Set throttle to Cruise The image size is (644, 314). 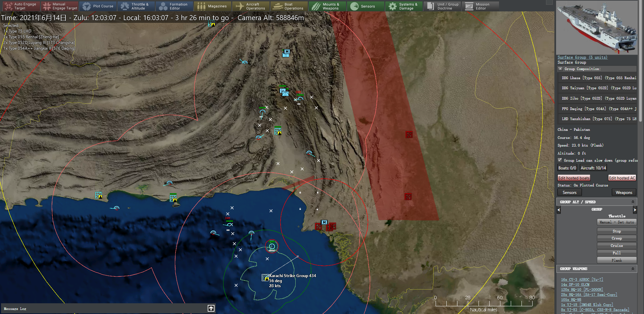pos(617,246)
